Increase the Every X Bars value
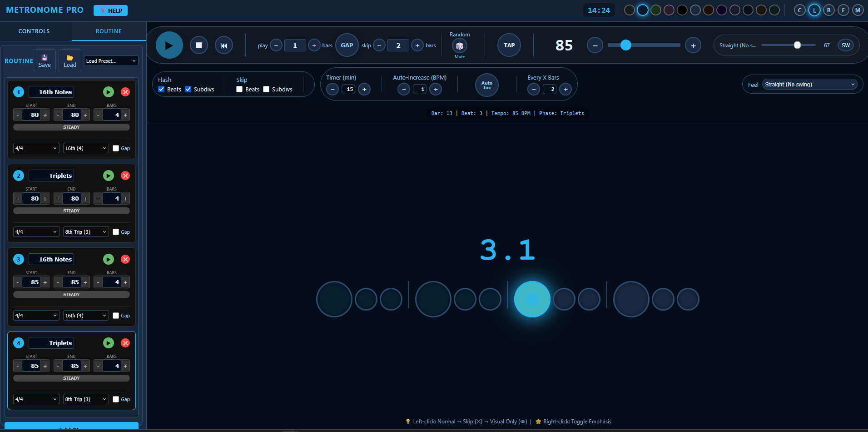 point(565,89)
